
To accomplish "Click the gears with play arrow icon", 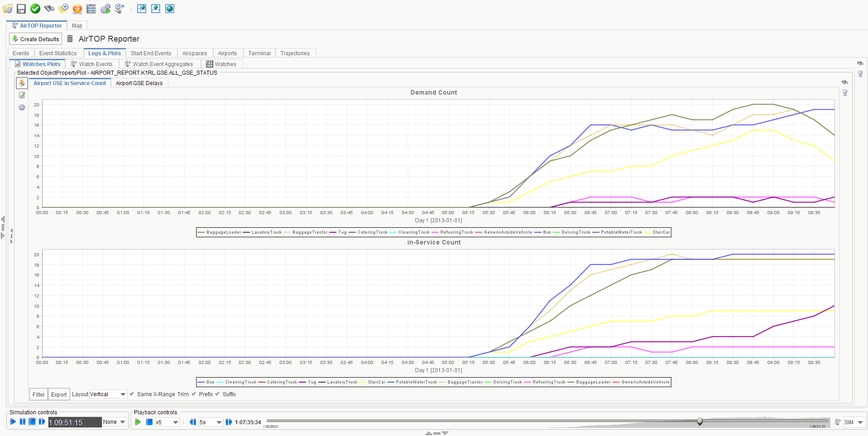I will coord(105,9).
